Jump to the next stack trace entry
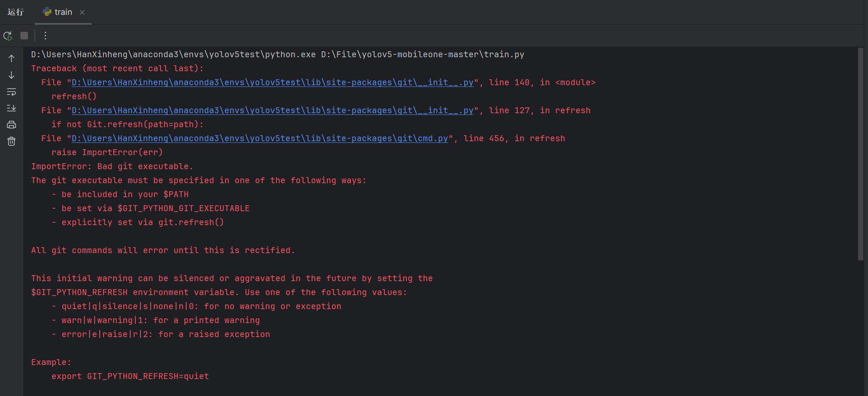Image resolution: width=868 pixels, height=396 pixels. (11, 75)
